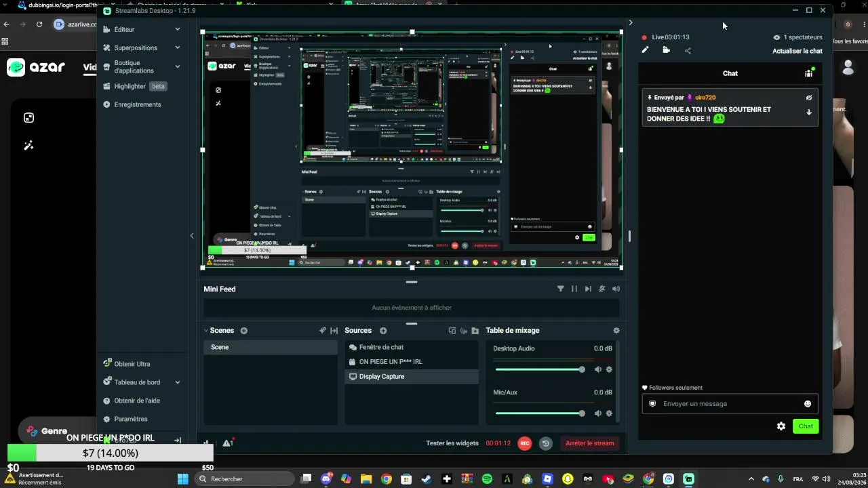The width and height of the screenshot is (868, 488).
Task: Expand pinned chat message down arrow
Action: [x=809, y=113]
